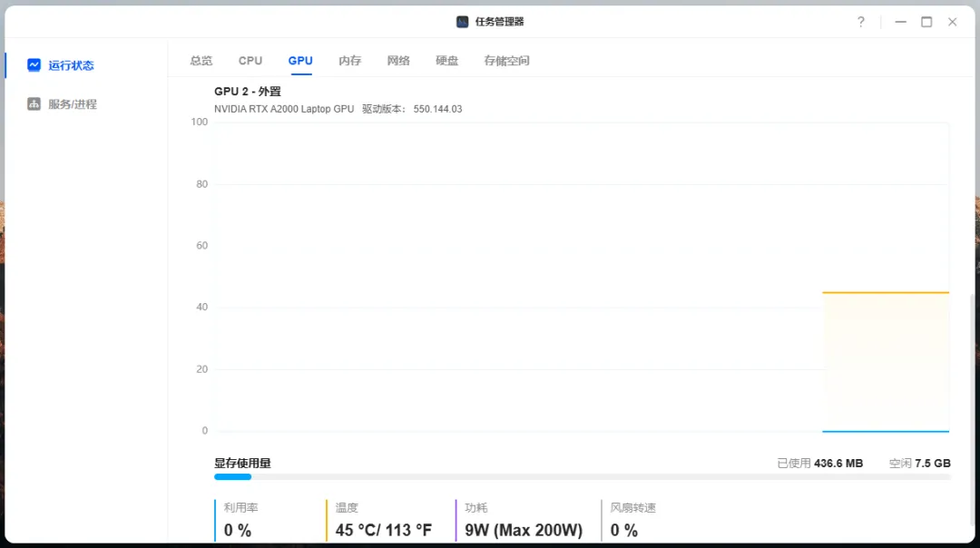980x548 pixels.
Task: Click the orange temperature line in chart
Action: [x=886, y=292]
